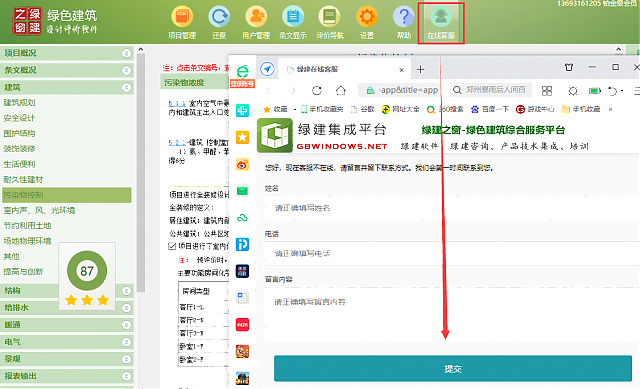
Task: Click browser refresh icon
Action: (317, 90)
